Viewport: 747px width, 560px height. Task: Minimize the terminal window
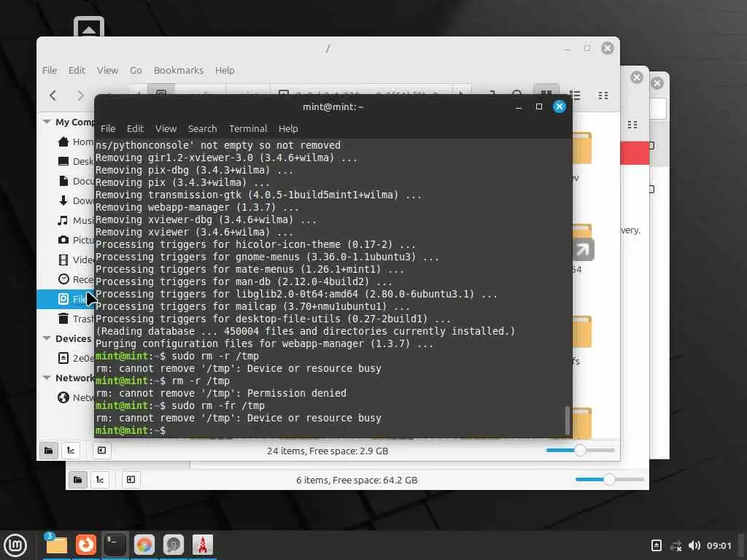click(519, 107)
